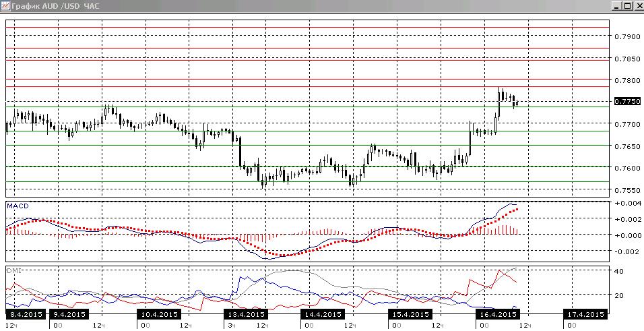
Task: Select the 10.4.2015 date marker
Action: click(160, 314)
